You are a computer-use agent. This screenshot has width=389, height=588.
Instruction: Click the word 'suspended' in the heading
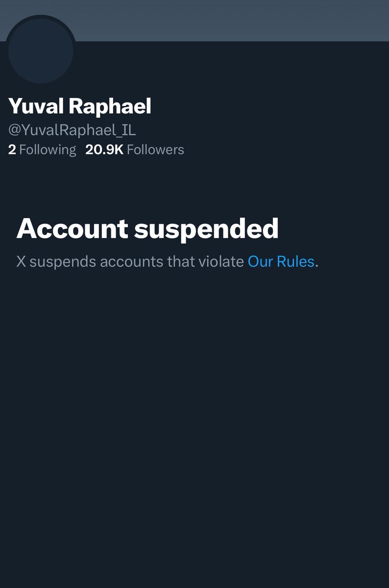tap(206, 228)
